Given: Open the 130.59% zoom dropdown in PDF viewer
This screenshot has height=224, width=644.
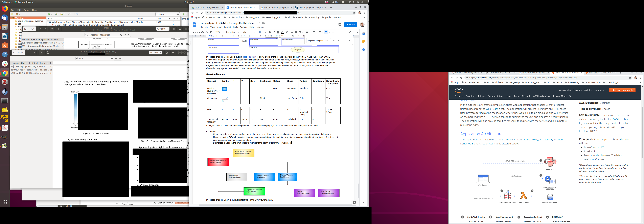Looking at the screenshot, I should (x=162, y=29).
